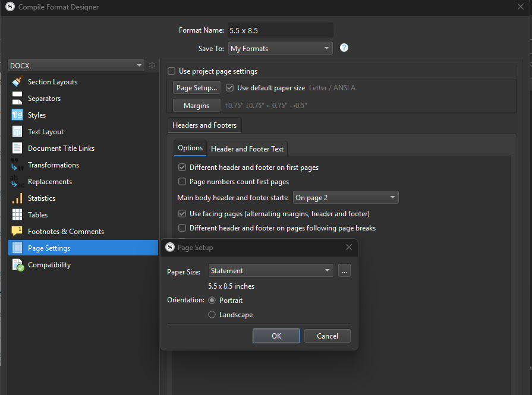532x395 pixels.
Task: Open the DOCX format type dropdown
Action: pos(76,65)
